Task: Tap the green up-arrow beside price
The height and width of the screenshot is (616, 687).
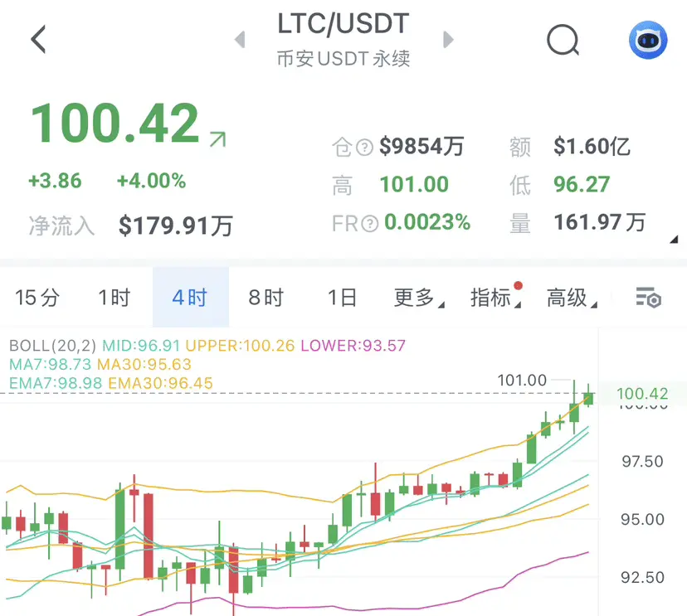Action: pos(217,139)
